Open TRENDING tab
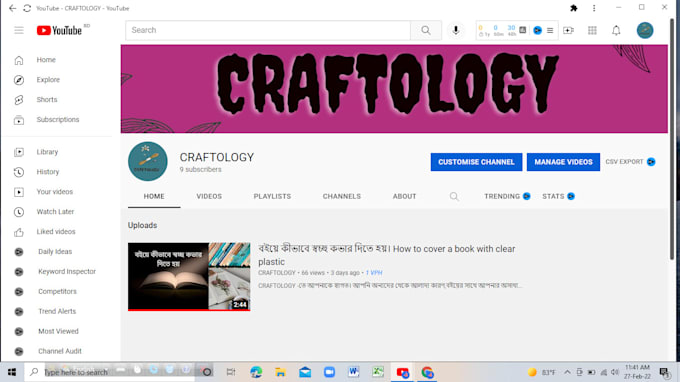The width and height of the screenshot is (680, 382). click(507, 196)
